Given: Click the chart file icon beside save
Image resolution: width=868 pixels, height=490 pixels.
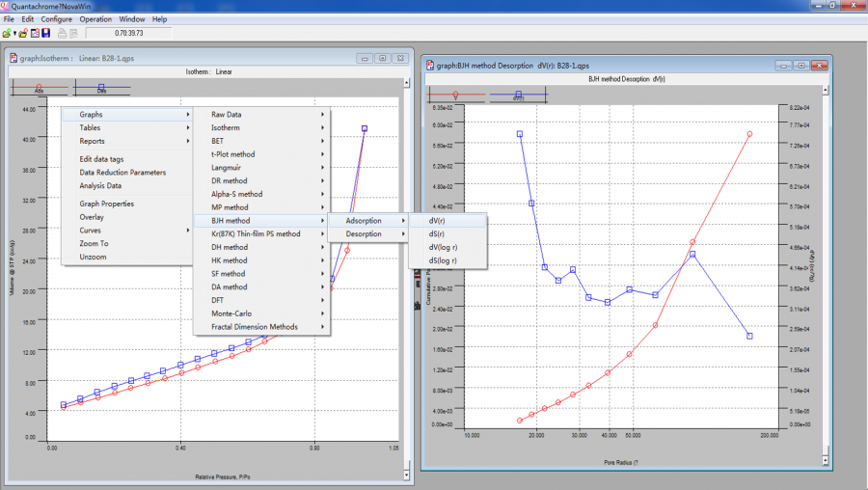Looking at the screenshot, I should 34,33.
